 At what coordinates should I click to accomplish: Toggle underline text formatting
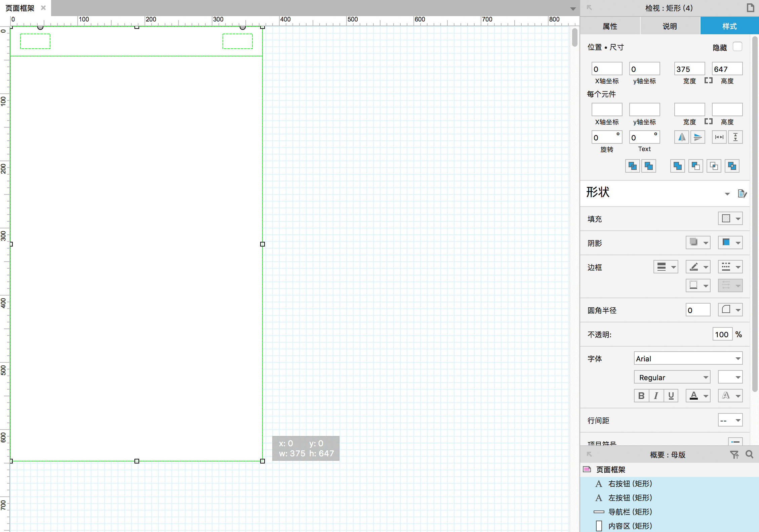coord(671,396)
